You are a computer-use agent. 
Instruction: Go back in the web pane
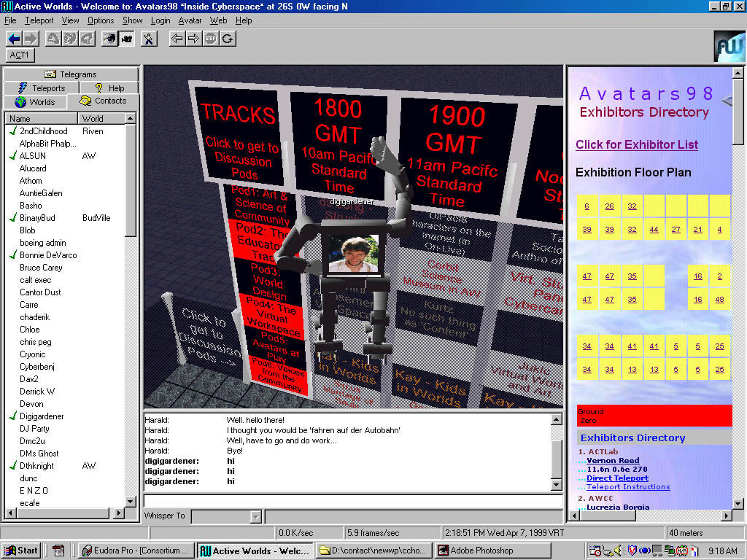[177, 39]
